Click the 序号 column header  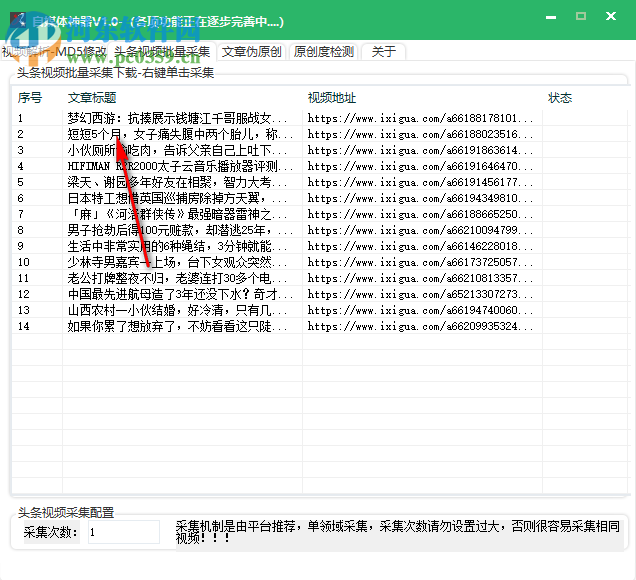click(x=30, y=98)
